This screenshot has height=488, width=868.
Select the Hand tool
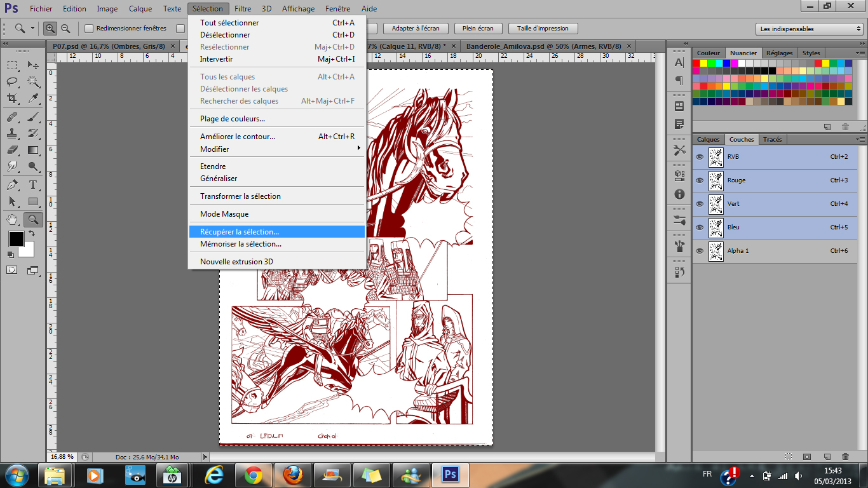(12, 220)
